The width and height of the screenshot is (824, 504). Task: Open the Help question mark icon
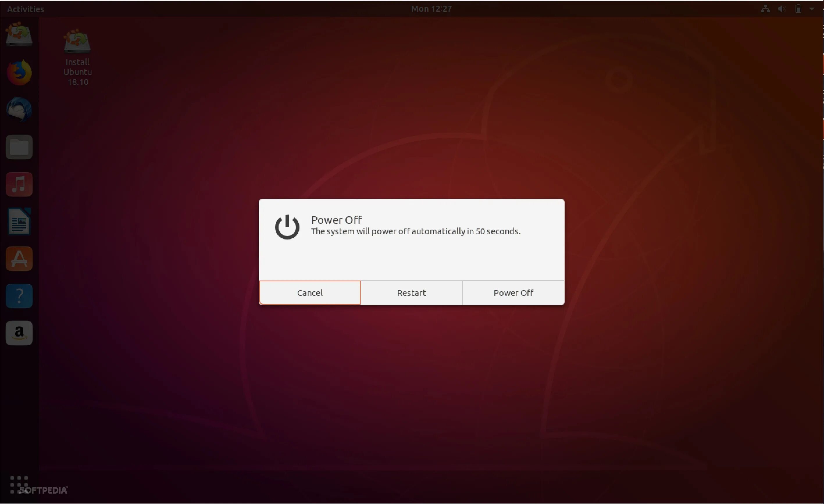click(19, 296)
